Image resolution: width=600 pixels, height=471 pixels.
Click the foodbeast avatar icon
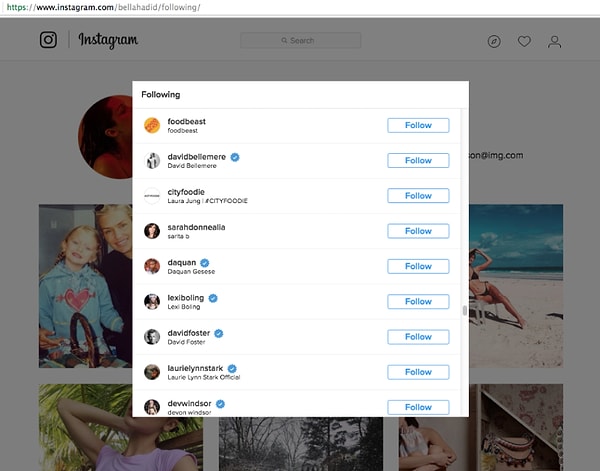pyautogui.click(x=152, y=125)
